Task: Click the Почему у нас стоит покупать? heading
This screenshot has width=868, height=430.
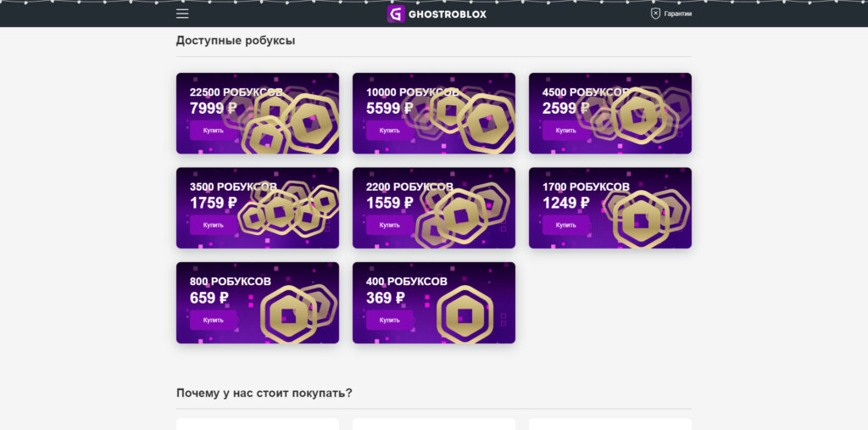Action: (x=264, y=393)
